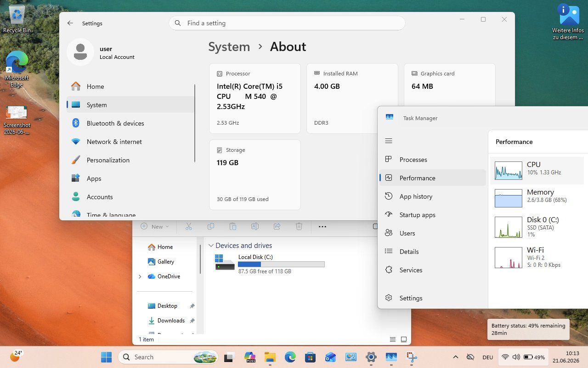588x368 pixels.
Task: Open Apps in the Settings sidebar
Action: click(130, 178)
